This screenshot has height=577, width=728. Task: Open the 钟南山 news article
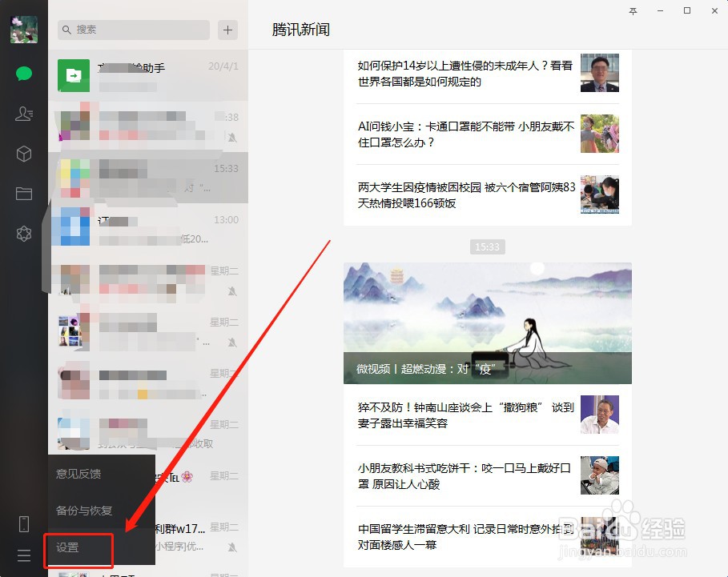pyautogui.click(x=465, y=415)
